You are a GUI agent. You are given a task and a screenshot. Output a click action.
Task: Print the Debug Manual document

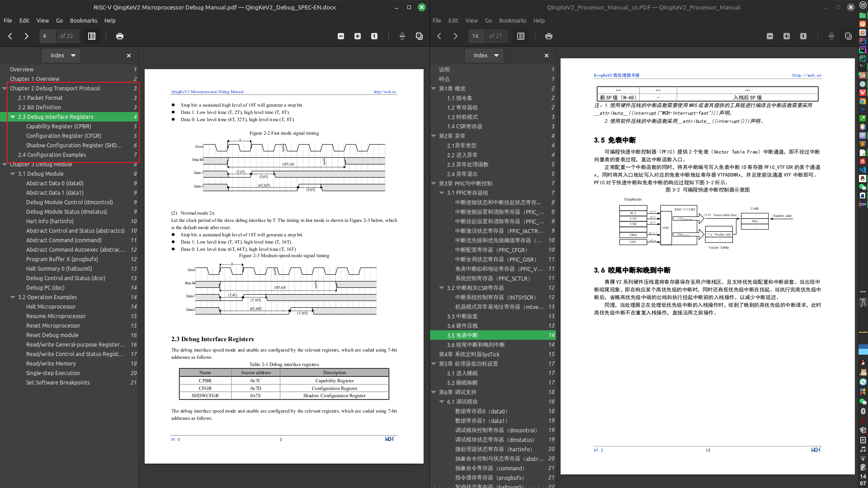(120, 36)
